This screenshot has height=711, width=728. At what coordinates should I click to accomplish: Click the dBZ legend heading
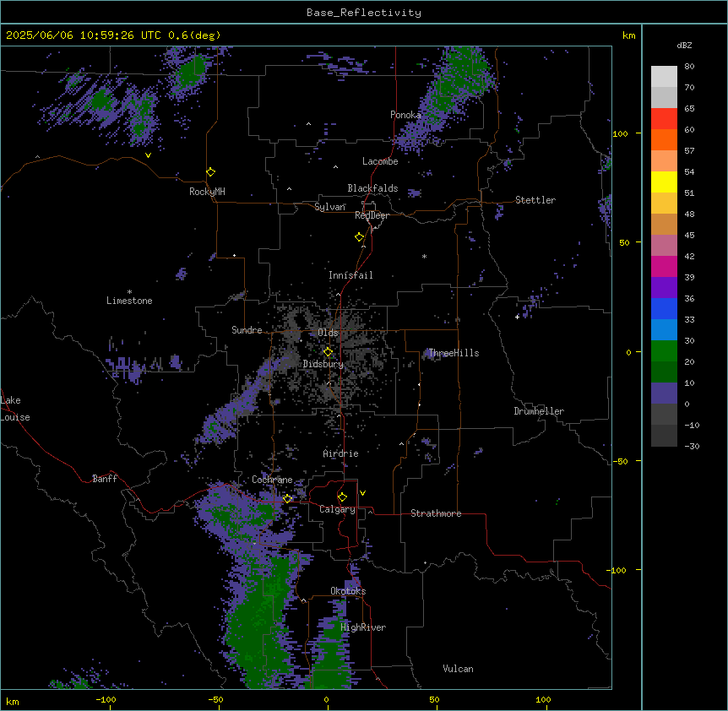pos(684,46)
